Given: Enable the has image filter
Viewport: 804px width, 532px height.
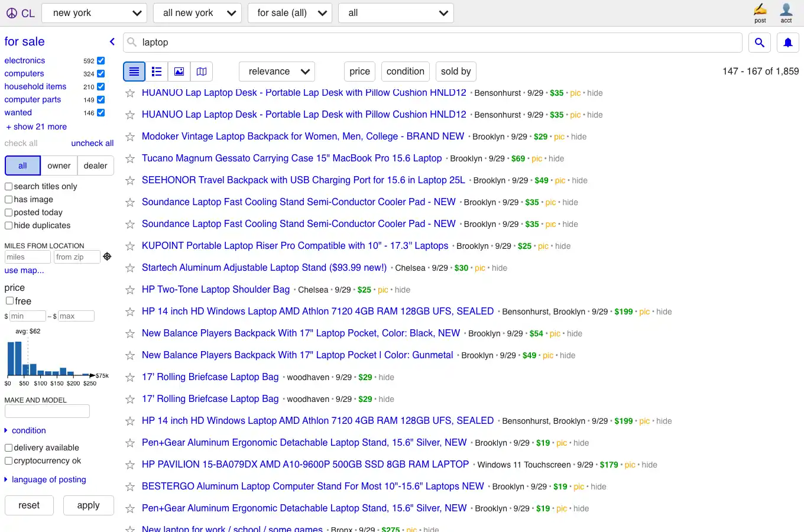Looking at the screenshot, I should [x=9, y=199].
